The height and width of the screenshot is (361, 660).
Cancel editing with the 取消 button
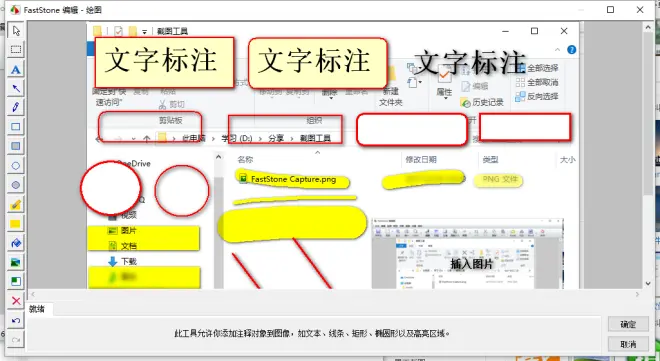click(628, 344)
